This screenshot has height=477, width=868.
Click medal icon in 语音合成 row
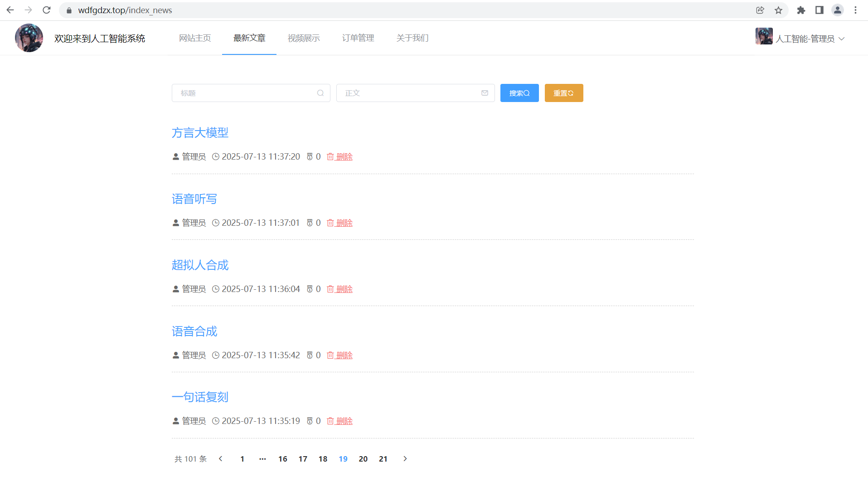click(310, 355)
